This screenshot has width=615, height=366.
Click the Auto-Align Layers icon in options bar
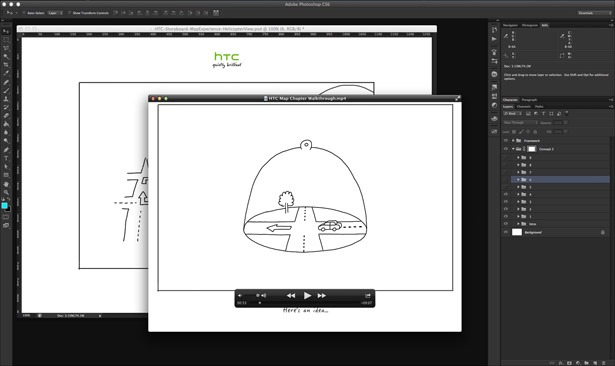click(216, 13)
